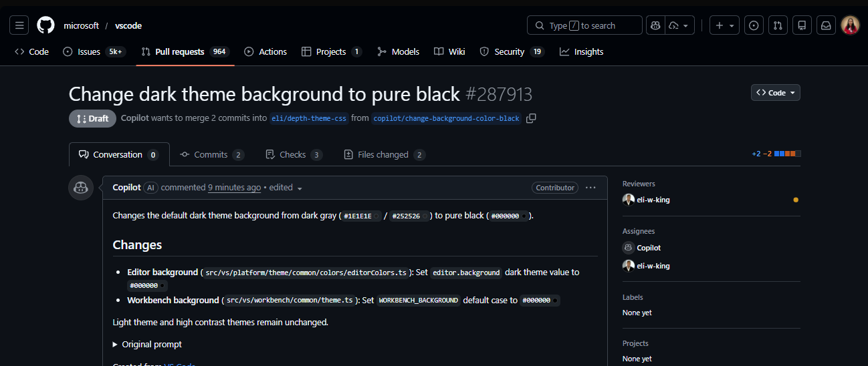The width and height of the screenshot is (868, 366).
Task: Open the Create new plus dropdown
Action: tap(725, 25)
